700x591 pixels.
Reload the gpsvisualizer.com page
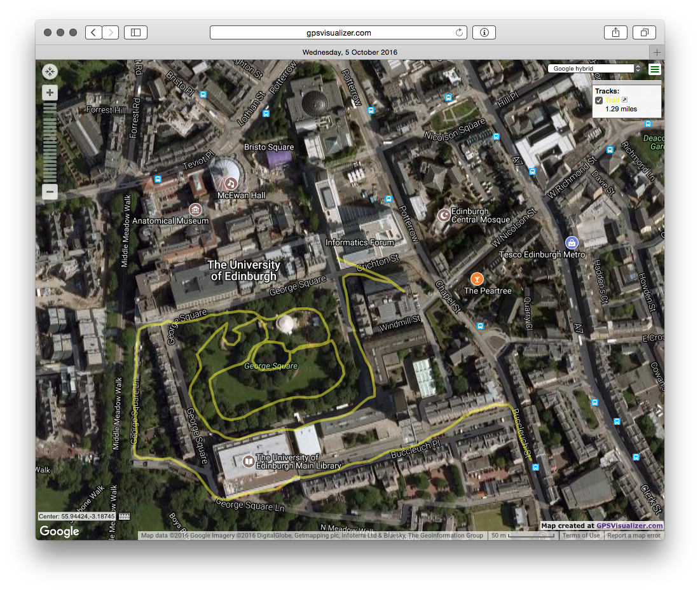click(x=459, y=32)
